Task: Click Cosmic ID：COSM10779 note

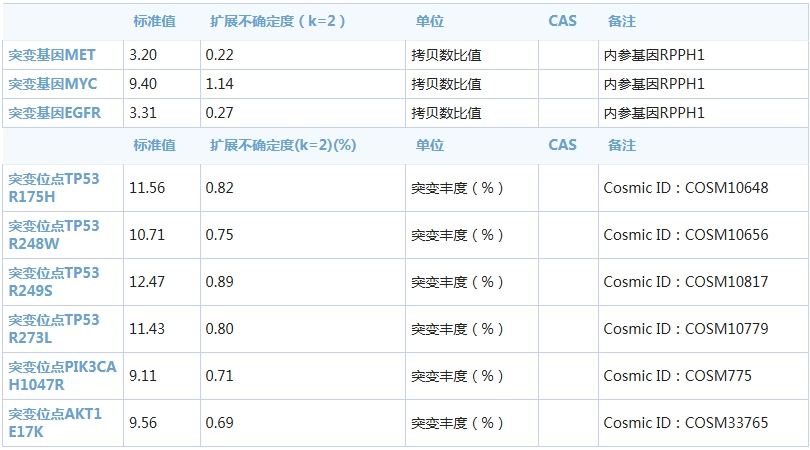Action: click(686, 329)
